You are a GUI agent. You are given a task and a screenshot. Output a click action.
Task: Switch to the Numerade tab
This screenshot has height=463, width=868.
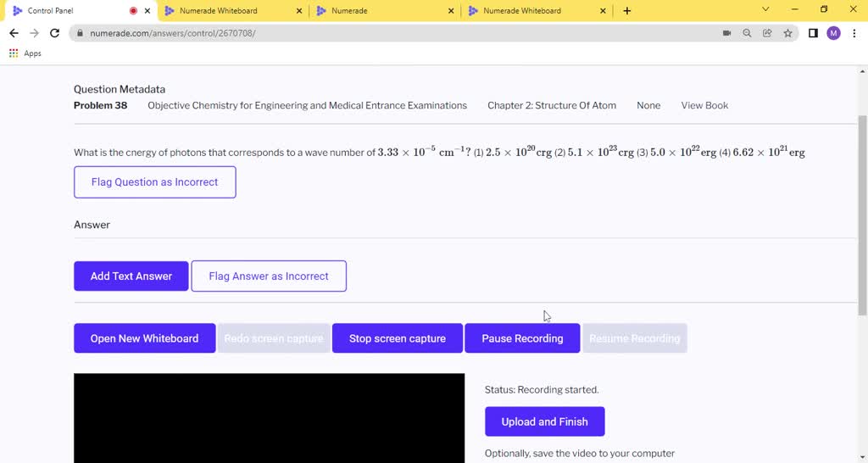(373, 11)
